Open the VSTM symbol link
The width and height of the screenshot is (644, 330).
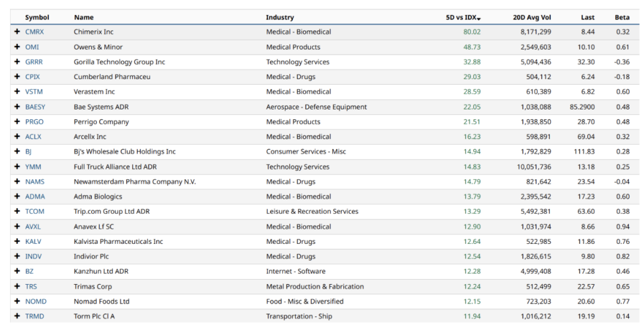(34, 92)
